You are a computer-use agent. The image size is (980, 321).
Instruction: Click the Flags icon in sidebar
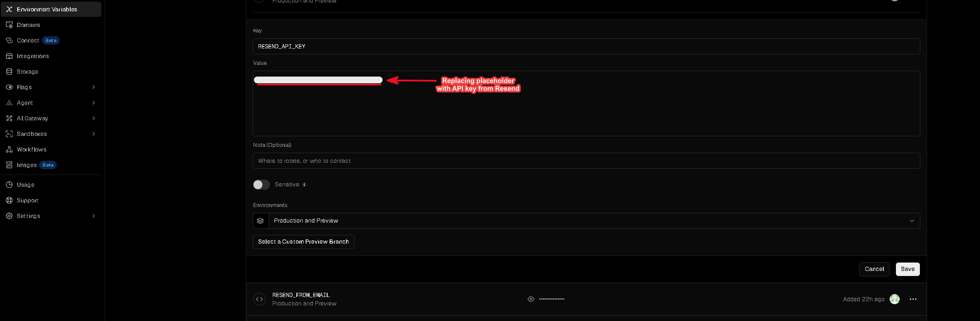(x=9, y=87)
